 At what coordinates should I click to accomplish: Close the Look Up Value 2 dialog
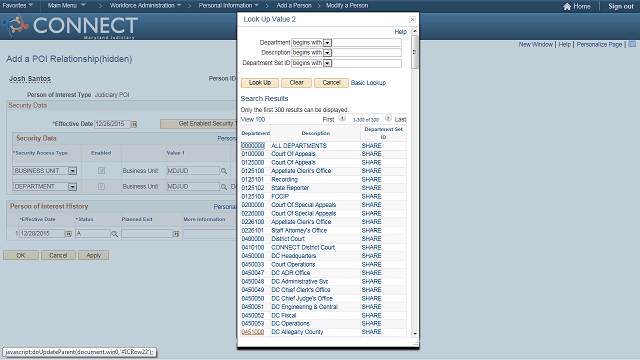412,19
